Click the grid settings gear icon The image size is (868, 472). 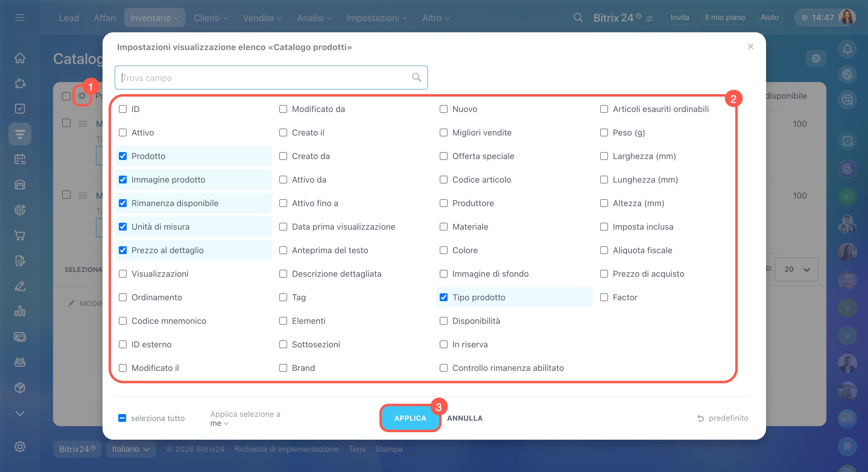coord(82,96)
